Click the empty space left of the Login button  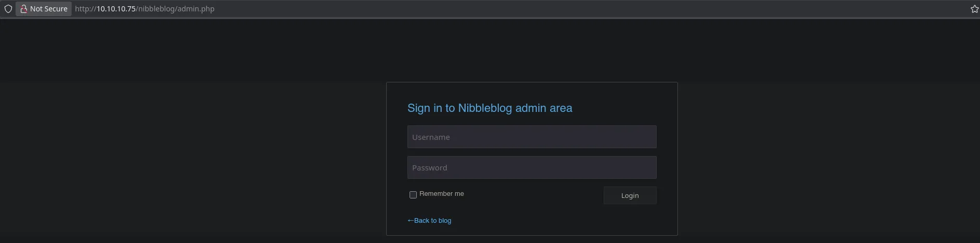tap(535, 195)
